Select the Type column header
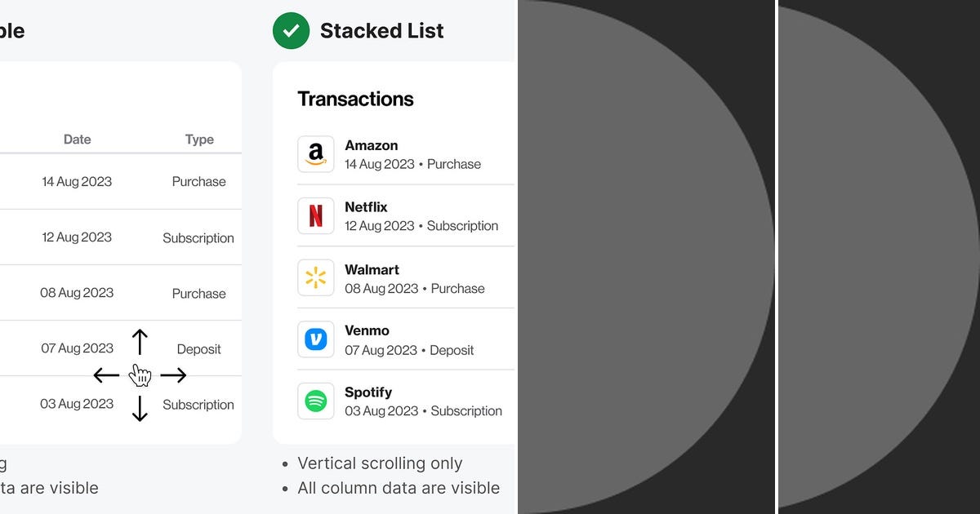 (x=198, y=139)
